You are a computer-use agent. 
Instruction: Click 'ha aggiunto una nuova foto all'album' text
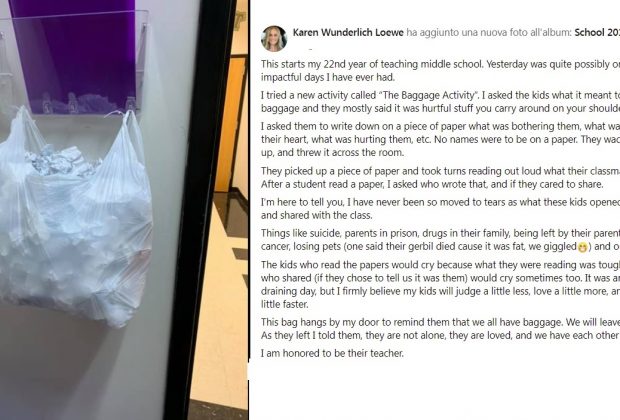pyautogui.click(x=489, y=32)
